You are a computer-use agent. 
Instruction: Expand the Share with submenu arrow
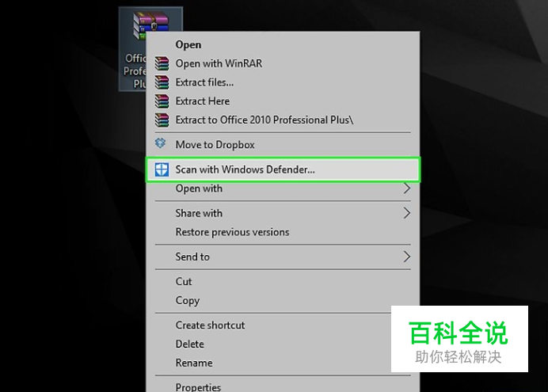click(407, 213)
